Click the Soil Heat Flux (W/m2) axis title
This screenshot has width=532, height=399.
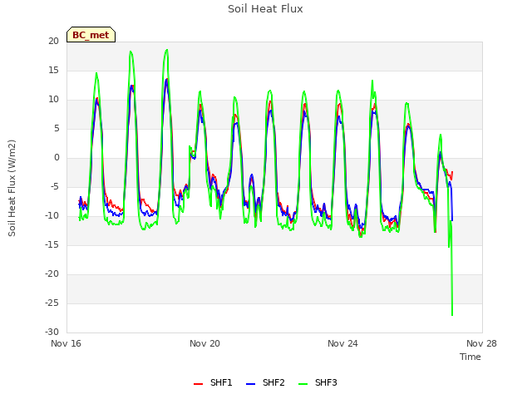pyautogui.click(x=12, y=188)
